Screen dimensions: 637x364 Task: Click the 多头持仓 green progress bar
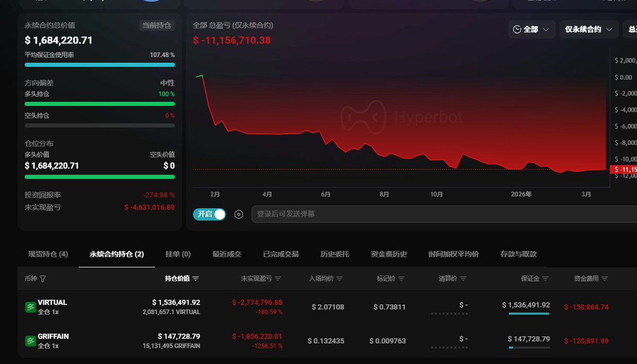tap(100, 104)
